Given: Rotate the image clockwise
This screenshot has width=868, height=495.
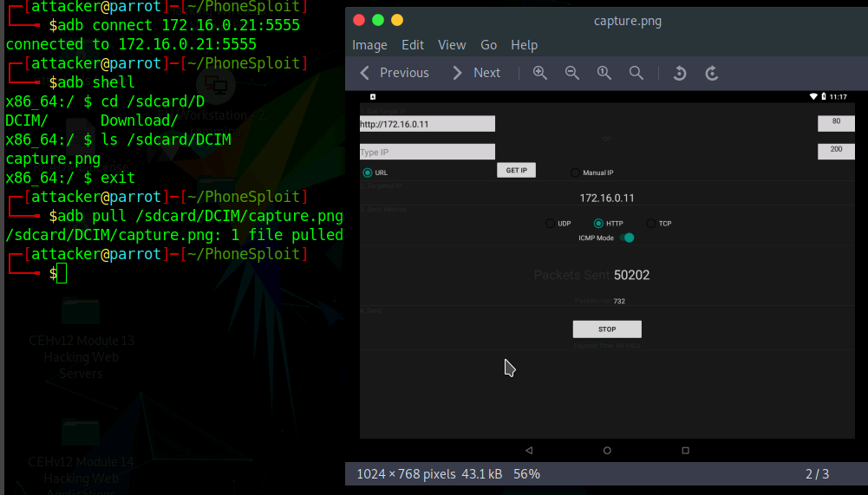Looking at the screenshot, I should click(712, 73).
